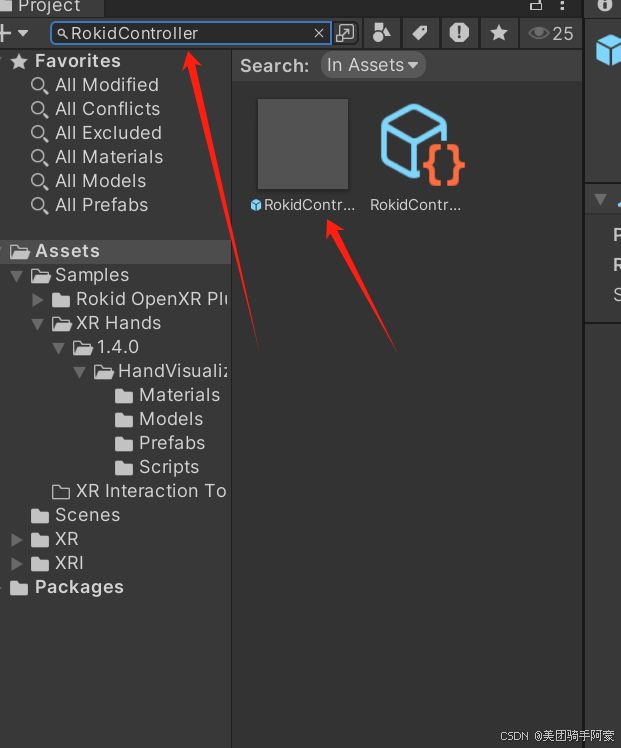Click the Inspector info icon tab
Viewport: 621px width, 748px height.
click(605, 5)
